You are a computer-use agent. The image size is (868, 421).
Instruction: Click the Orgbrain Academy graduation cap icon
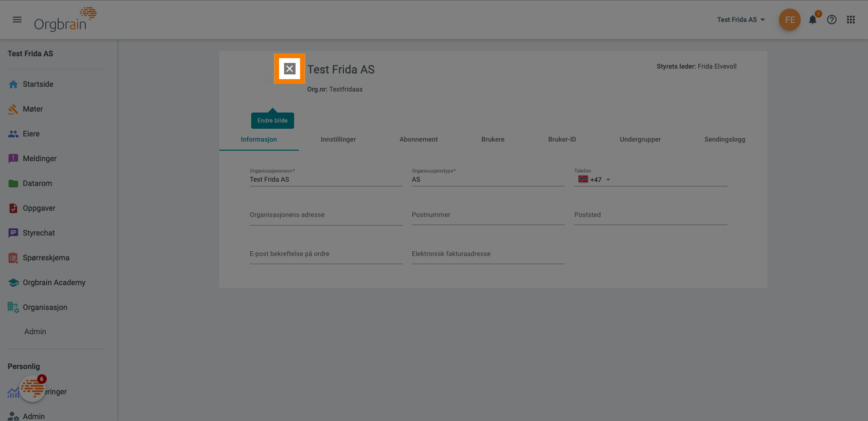pos(13,283)
